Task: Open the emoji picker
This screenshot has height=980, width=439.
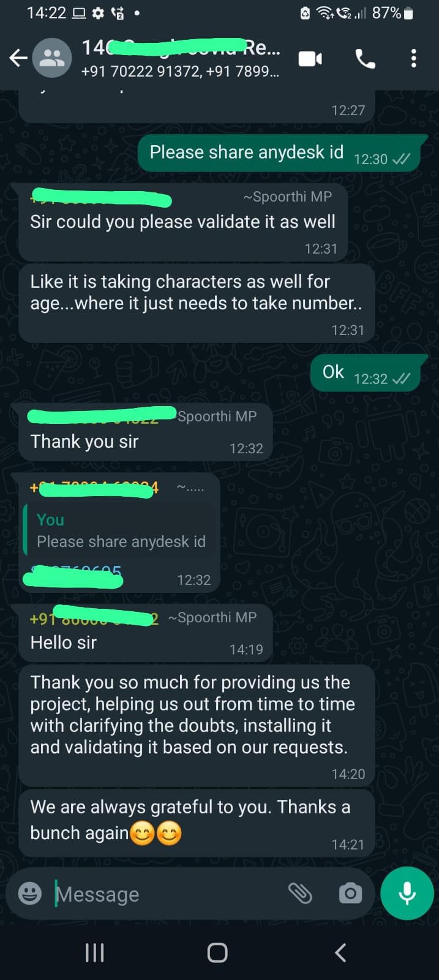Action: [x=30, y=894]
